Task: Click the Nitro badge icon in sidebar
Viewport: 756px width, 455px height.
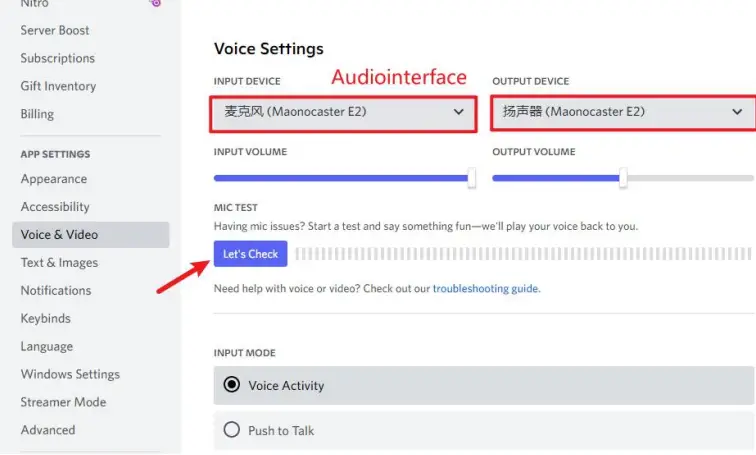Action: pos(154,3)
